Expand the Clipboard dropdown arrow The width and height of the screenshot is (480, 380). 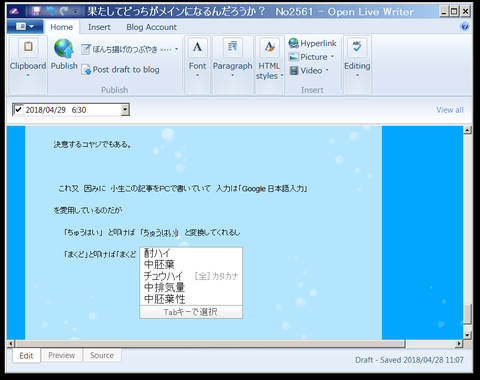click(28, 75)
